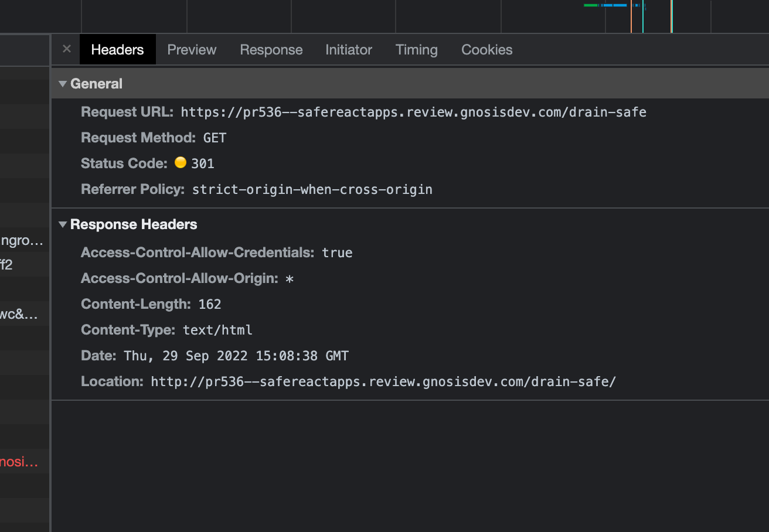Switch to the Preview tab
This screenshot has width=769, height=532.
pyautogui.click(x=192, y=50)
